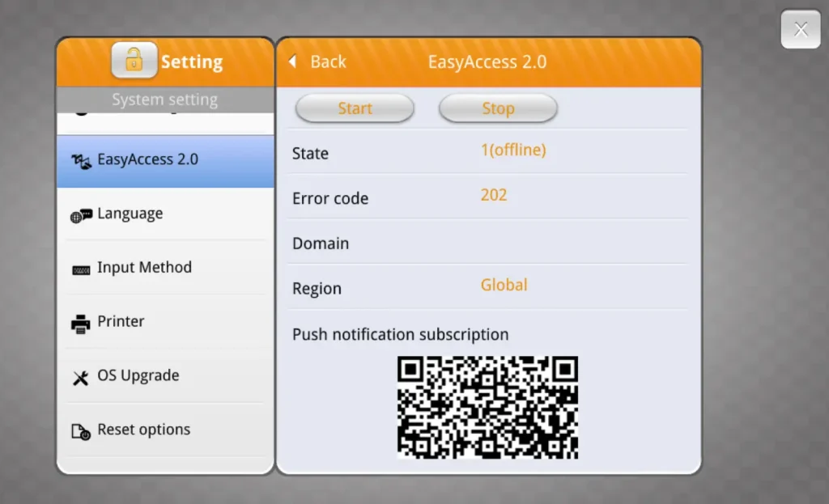Click the Back arrow icon
The image size is (829, 504).
tap(292, 61)
